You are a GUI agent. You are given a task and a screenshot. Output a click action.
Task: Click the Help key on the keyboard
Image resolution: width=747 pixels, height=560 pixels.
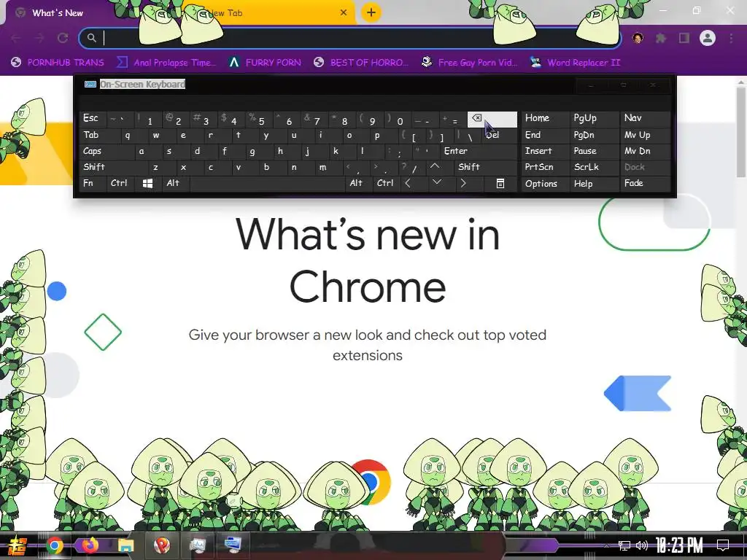594,183
